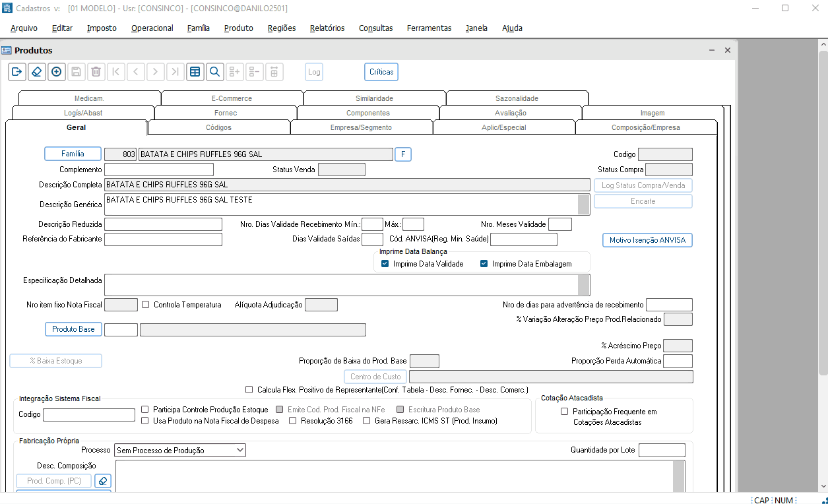Screen dimensions: 828x504
Task: Switch to the Códigos tab
Action: coord(218,127)
